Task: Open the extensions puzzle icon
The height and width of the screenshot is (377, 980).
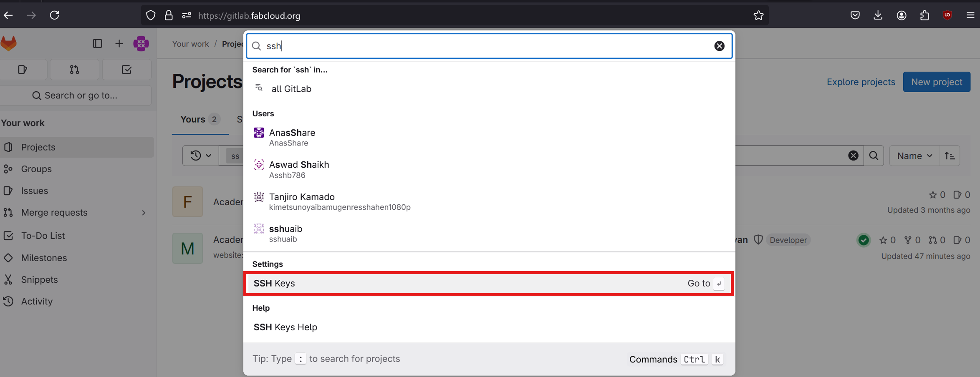Action: [924, 15]
